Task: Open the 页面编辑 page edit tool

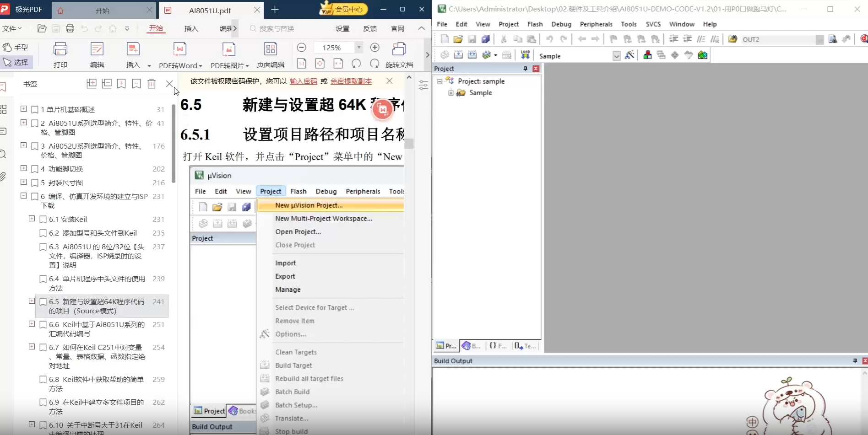Action: pos(271,55)
